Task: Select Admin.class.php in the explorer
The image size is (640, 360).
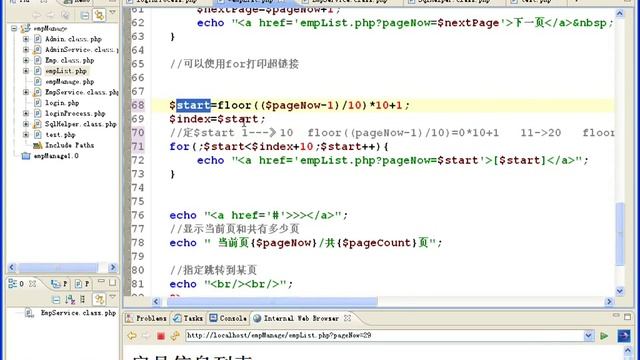Action: 73,39
